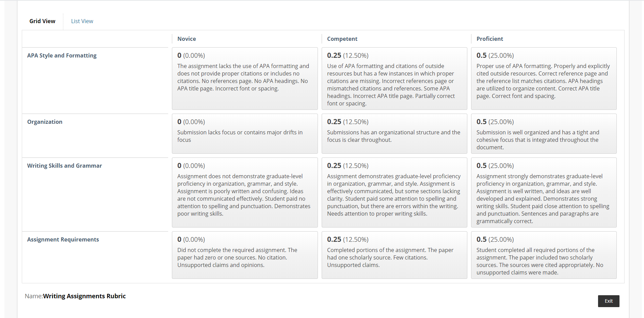This screenshot has width=644, height=318.
Task: Click the Novice column header
Action: (187, 39)
